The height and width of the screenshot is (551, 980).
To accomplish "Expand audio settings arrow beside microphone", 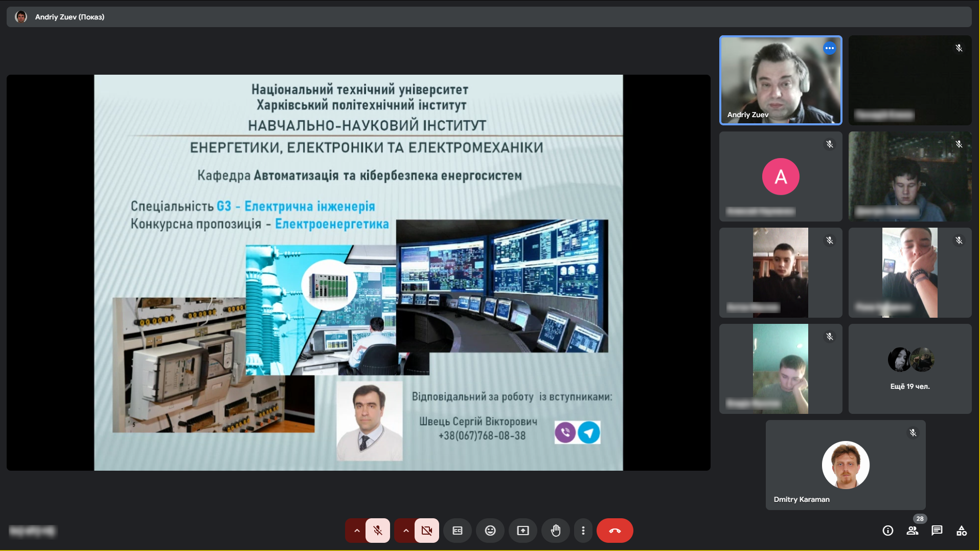I will (x=356, y=531).
